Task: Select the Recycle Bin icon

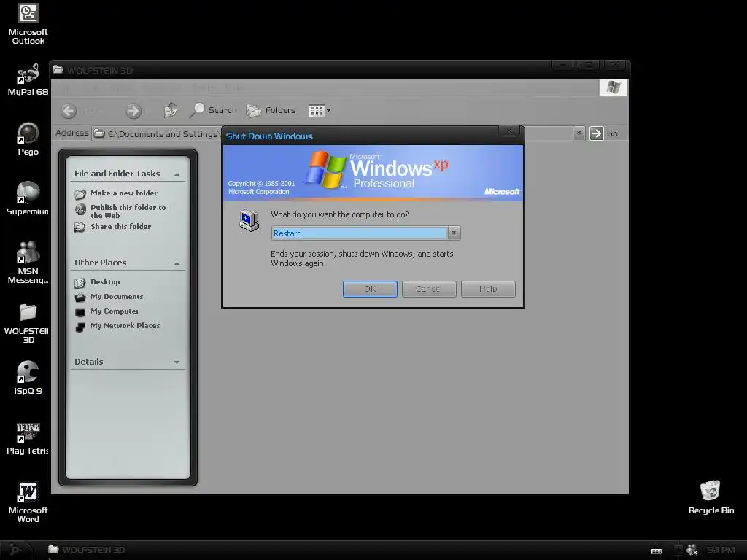Action: 711,497
